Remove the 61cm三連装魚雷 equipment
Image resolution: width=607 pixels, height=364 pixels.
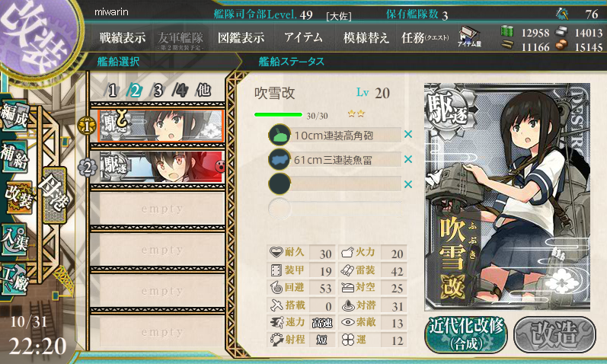[x=408, y=159]
